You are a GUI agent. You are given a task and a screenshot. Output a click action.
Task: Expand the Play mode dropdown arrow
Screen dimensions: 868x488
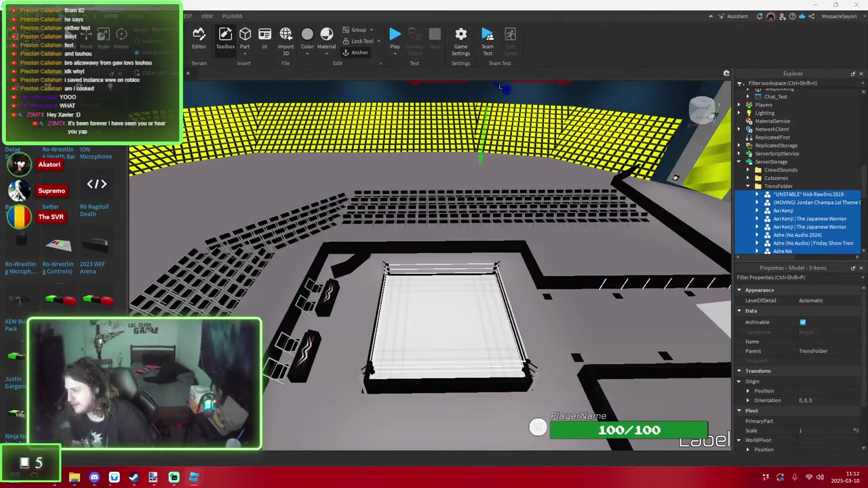(x=395, y=53)
